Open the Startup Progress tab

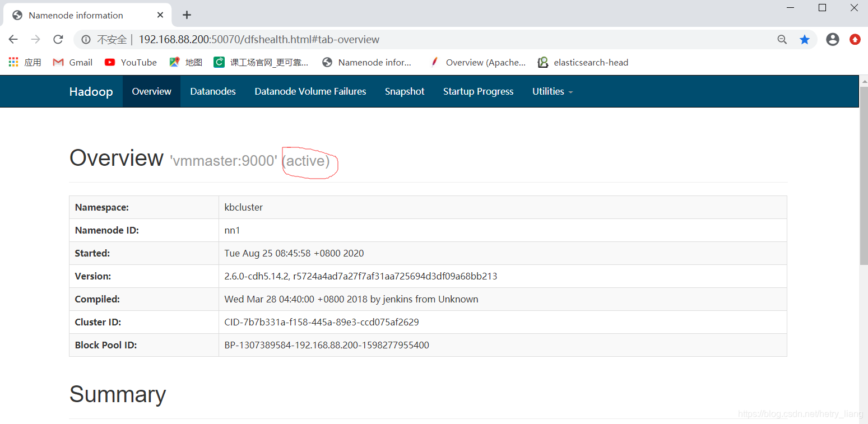point(478,91)
